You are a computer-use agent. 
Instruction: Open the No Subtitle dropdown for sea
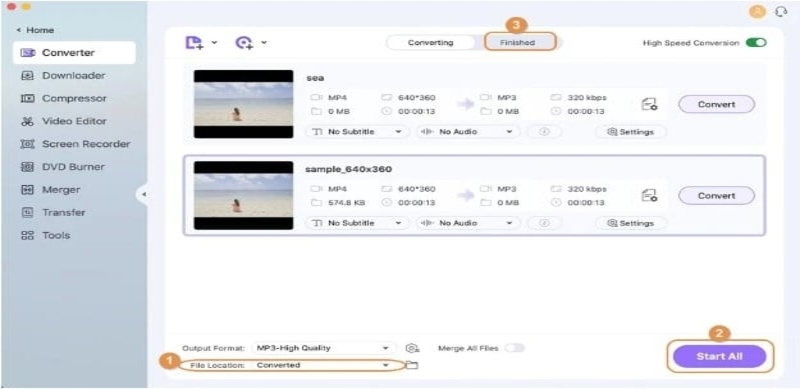pos(357,132)
